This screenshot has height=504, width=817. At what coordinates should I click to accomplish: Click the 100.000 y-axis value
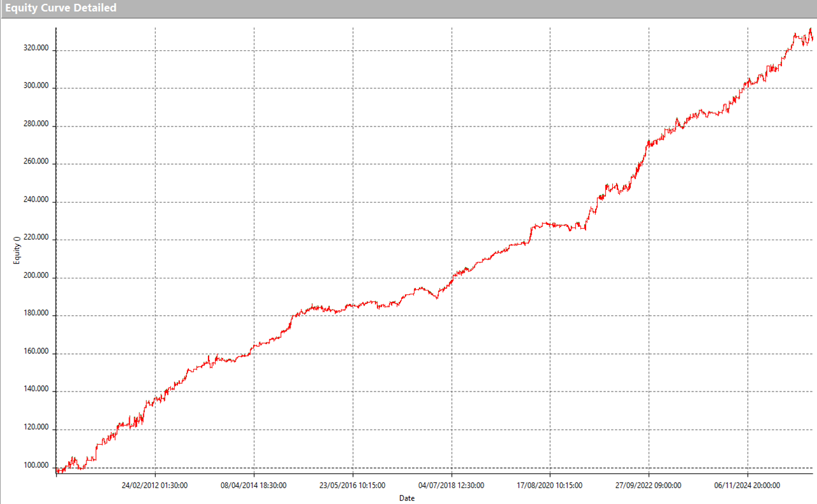pyautogui.click(x=37, y=466)
